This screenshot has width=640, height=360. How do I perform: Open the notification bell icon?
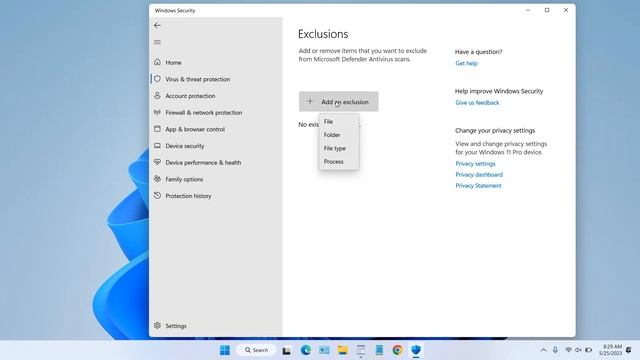[629, 350]
